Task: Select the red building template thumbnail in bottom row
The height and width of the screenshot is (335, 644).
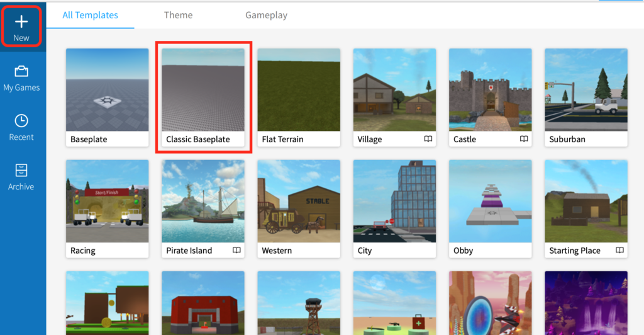Action: click(x=203, y=303)
